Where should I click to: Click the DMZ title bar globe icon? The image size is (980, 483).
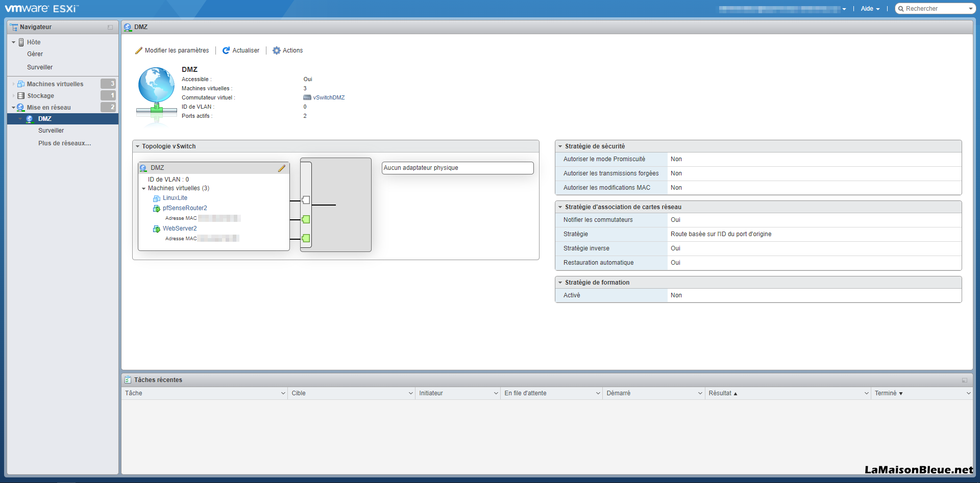pyautogui.click(x=128, y=27)
